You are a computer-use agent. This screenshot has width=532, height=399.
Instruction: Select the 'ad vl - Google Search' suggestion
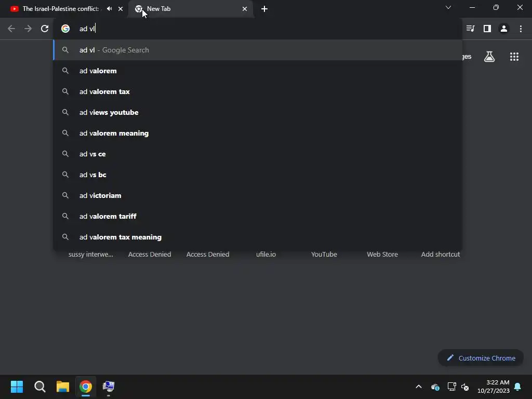(x=258, y=50)
